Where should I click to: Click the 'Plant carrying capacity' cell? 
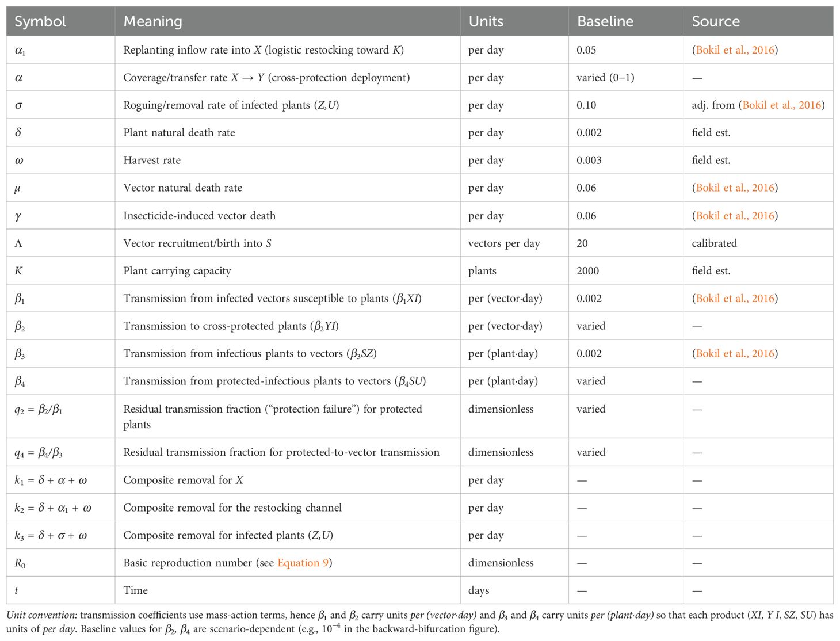(177, 271)
